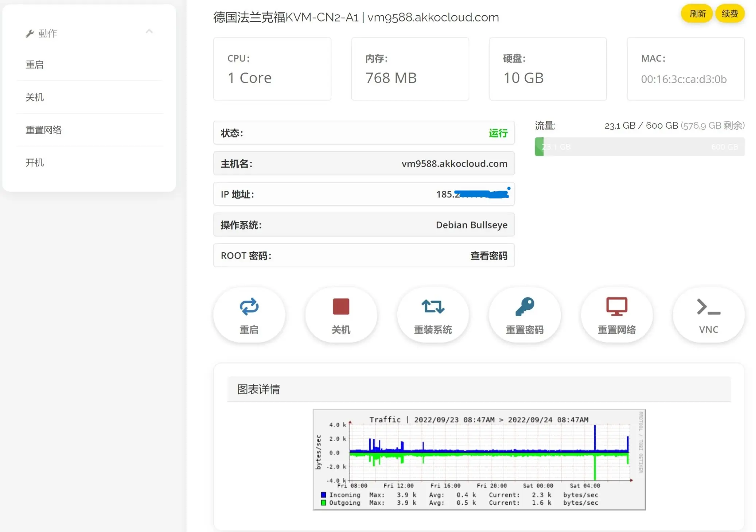Click the 重置网络 label under monitor icon
756x532 pixels.
click(x=616, y=330)
